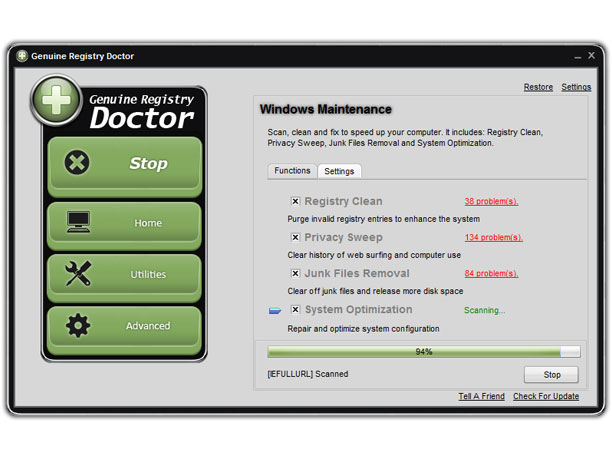The height and width of the screenshot is (459, 612).
Task: Close the Genuine Registry Doctor window
Action: 591,55
